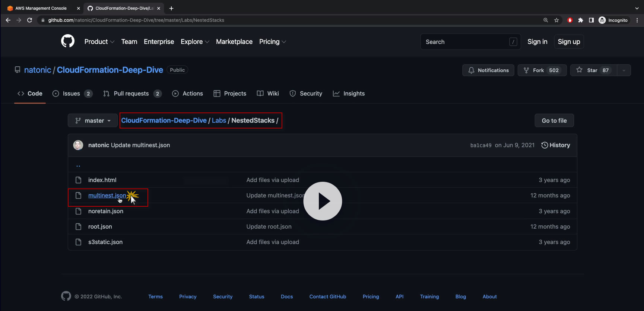The width and height of the screenshot is (644, 311).
Task: Open the index.html file
Action: point(102,180)
